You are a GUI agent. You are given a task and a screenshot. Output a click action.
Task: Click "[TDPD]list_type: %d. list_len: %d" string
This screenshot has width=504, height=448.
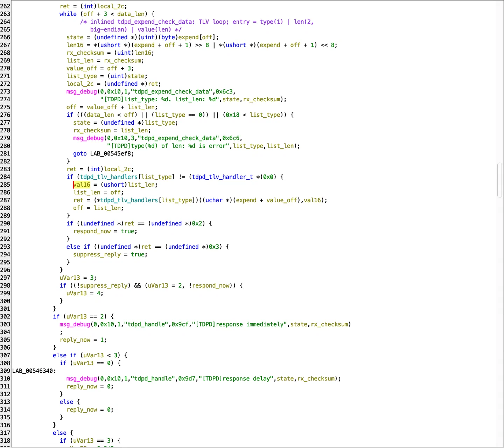click(x=160, y=99)
